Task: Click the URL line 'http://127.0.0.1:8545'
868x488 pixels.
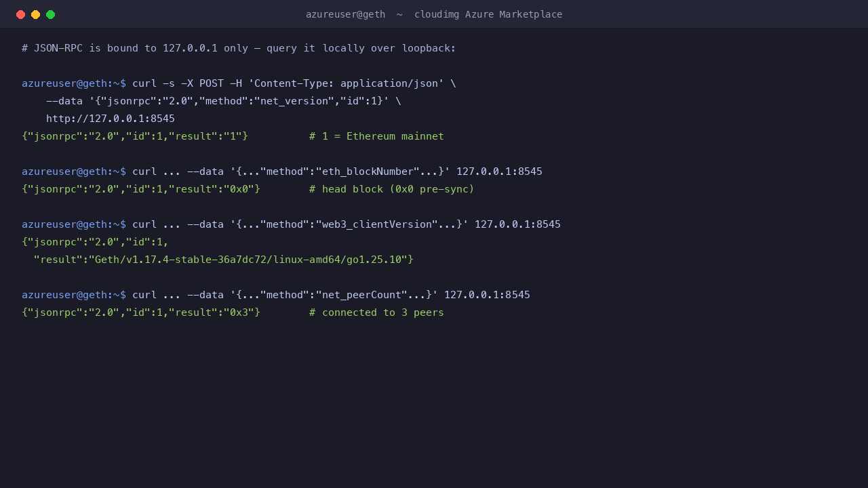Action: pos(111,119)
